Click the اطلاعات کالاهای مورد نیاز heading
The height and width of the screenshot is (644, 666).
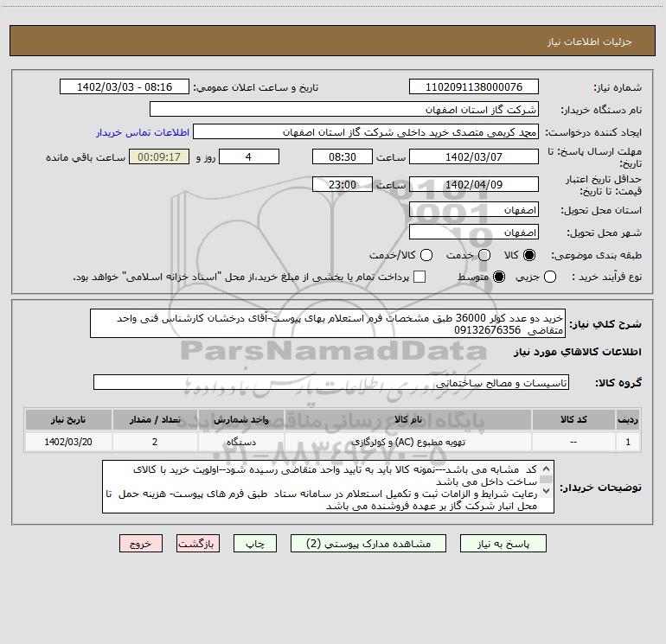[x=578, y=352]
